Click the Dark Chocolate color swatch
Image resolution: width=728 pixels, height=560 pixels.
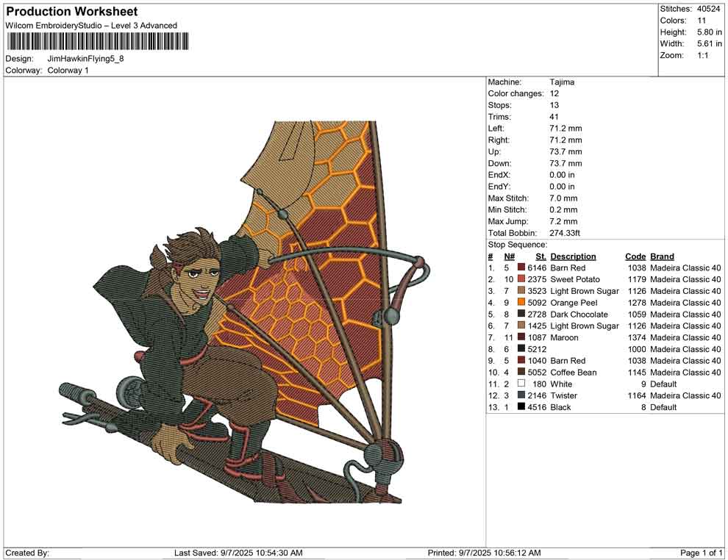pos(521,314)
